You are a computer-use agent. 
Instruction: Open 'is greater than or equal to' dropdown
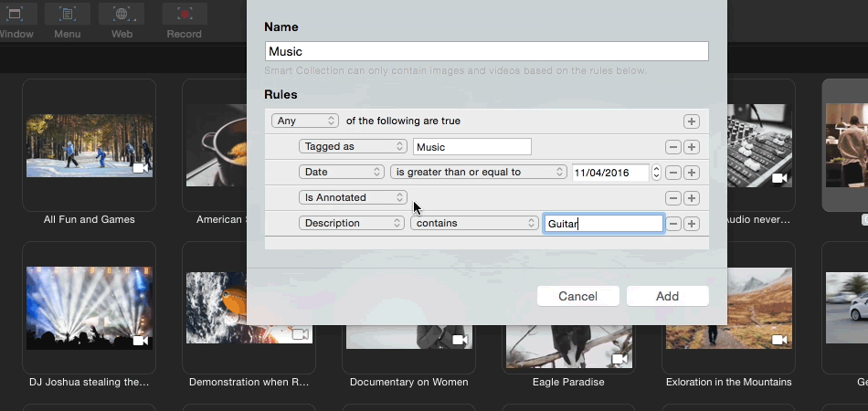click(478, 172)
